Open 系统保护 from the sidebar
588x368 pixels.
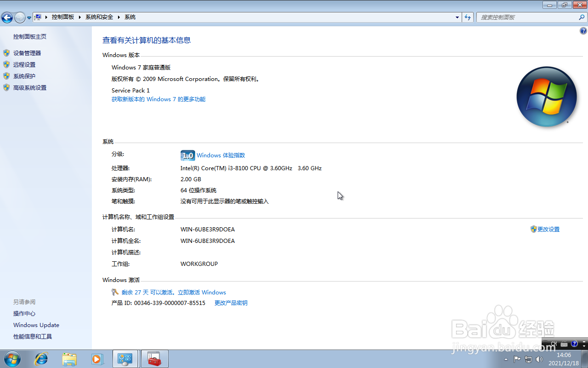pyautogui.click(x=24, y=76)
